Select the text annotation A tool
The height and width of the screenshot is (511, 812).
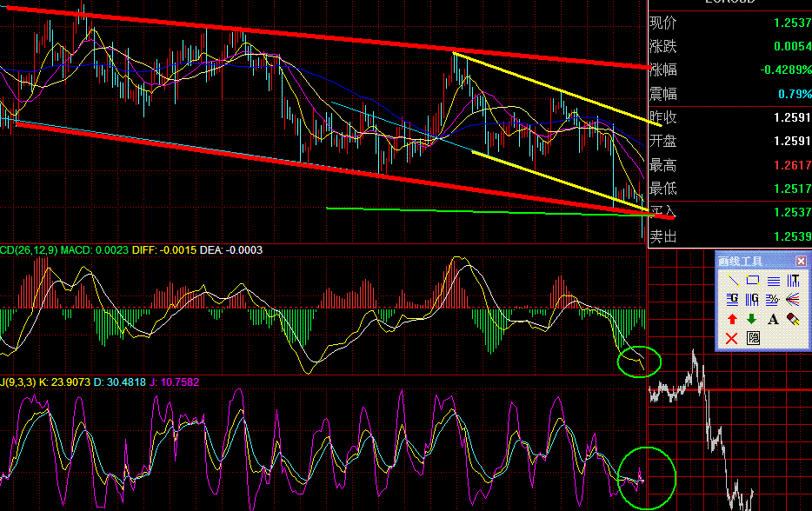pos(773,319)
